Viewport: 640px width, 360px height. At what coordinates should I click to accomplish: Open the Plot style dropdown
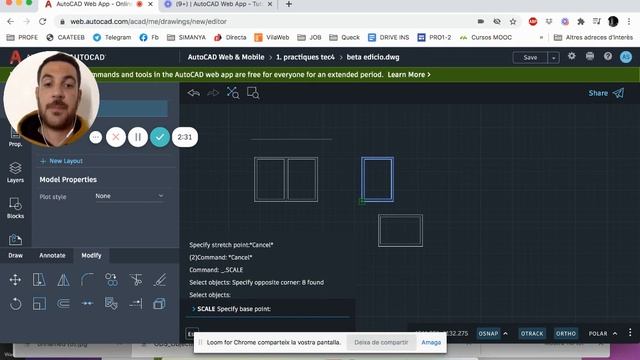point(129,196)
